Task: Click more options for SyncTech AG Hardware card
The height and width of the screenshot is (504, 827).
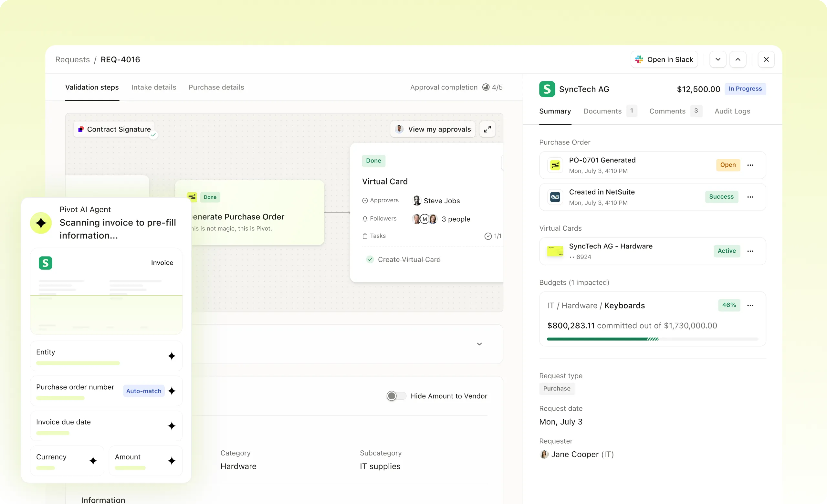Action: (750, 251)
